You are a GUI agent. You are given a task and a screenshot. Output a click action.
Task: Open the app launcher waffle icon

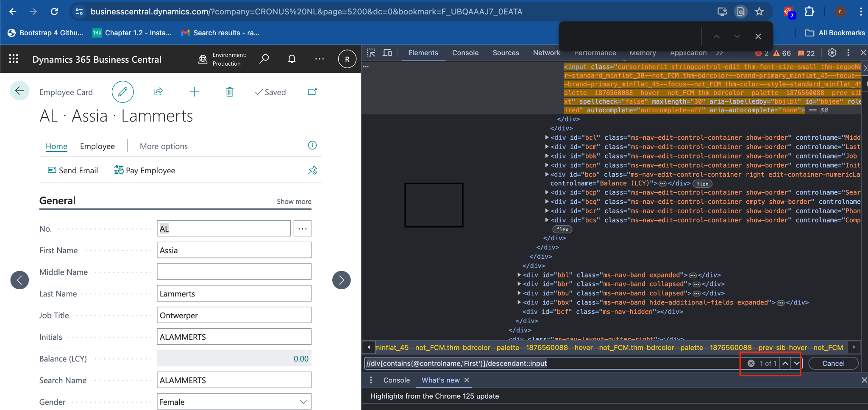[x=14, y=59]
